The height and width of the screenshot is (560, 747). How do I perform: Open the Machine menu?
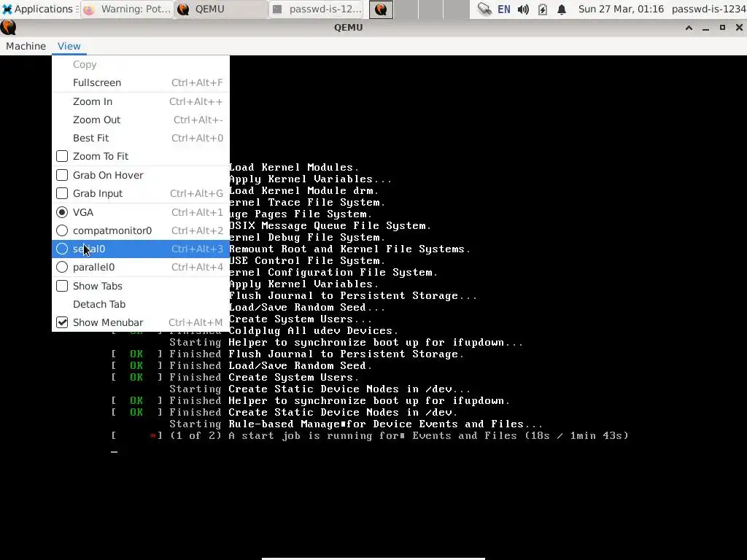(x=26, y=46)
